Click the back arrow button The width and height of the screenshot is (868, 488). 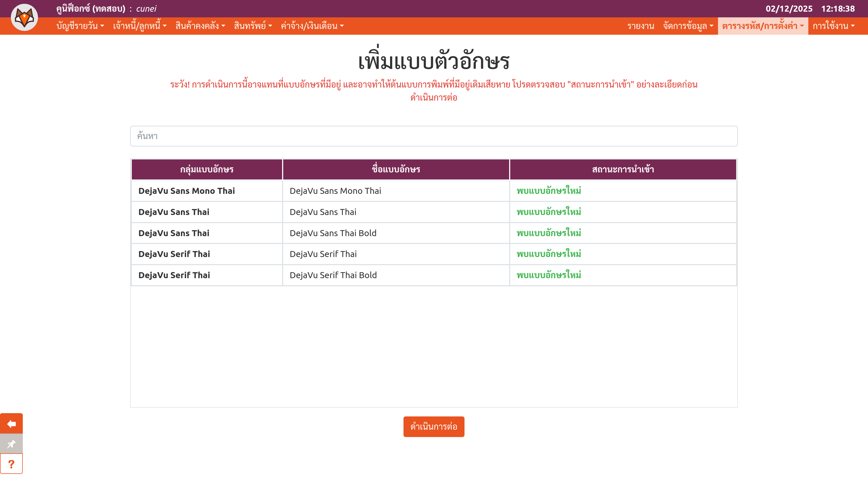click(x=11, y=423)
